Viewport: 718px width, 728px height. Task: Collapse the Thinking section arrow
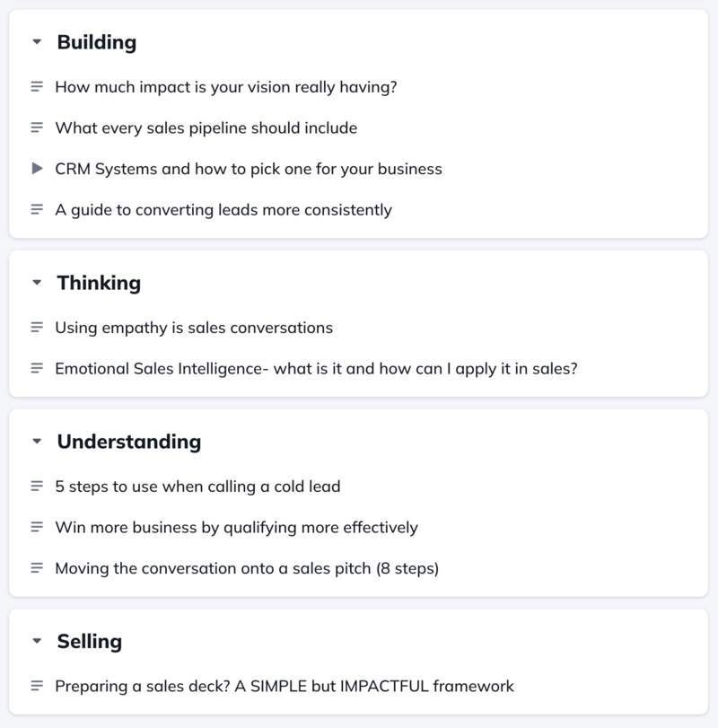37,282
